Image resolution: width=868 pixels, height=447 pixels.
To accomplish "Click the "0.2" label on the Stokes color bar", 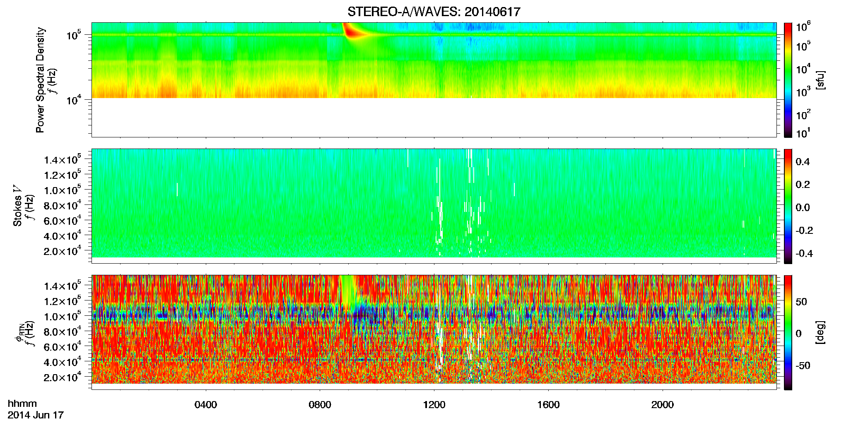I will click(x=803, y=185).
